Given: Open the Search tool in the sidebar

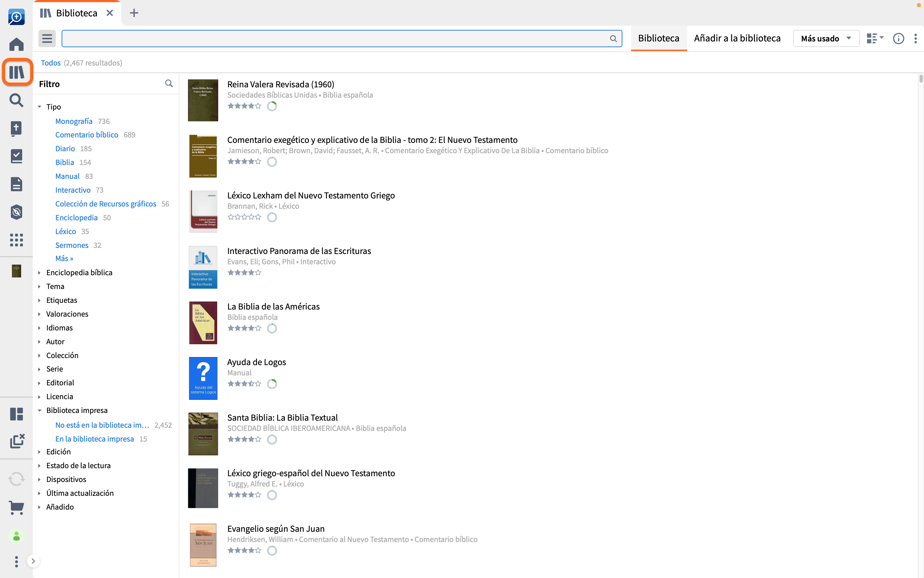Looking at the screenshot, I should tap(16, 100).
